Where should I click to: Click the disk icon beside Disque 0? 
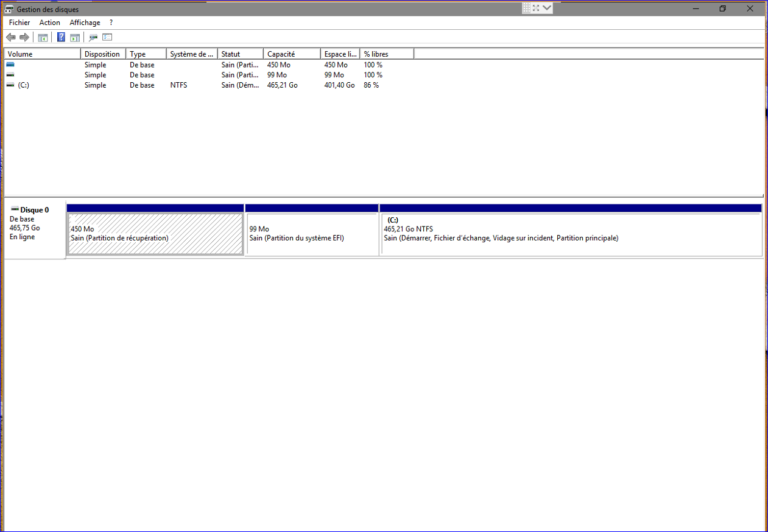tap(15, 209)
